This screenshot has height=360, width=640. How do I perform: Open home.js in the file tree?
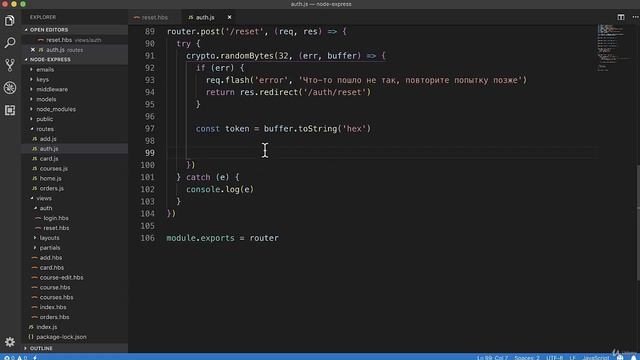pos(51,178)
